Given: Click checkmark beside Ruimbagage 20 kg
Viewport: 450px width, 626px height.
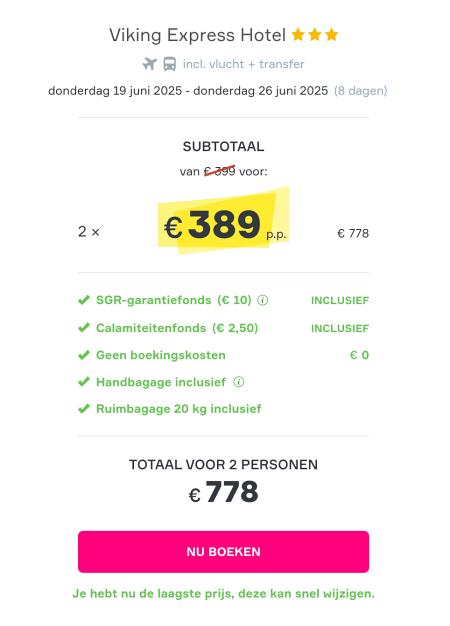Looking at the screenshot, I should click(84, 409).
